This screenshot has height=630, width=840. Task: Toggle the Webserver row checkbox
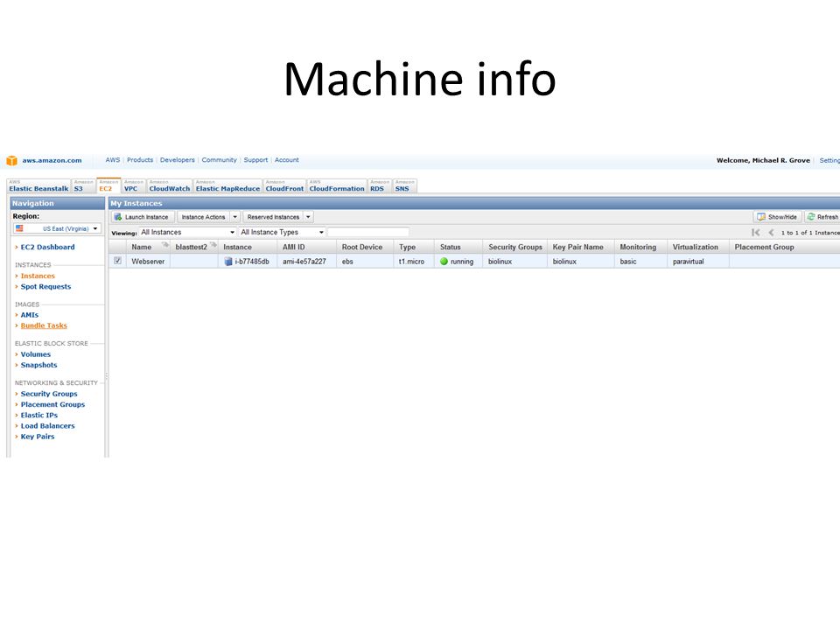117,261
